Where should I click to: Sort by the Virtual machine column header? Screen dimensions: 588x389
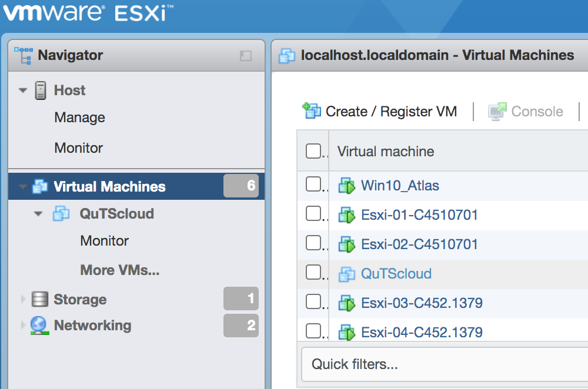point(386,152)
